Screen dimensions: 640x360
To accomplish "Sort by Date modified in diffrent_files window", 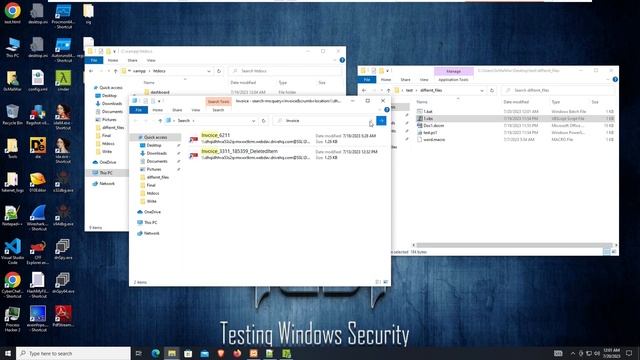I will click(516, 102).
